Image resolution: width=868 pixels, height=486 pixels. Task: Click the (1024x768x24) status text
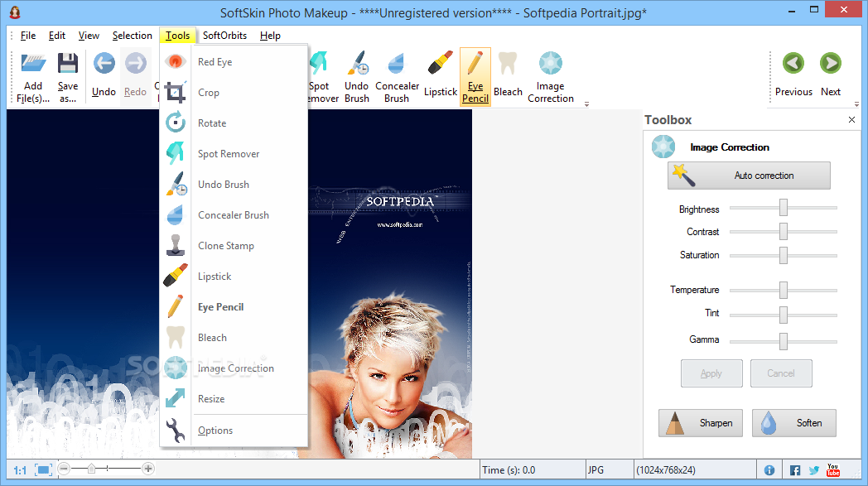click(x=665, y=470)
